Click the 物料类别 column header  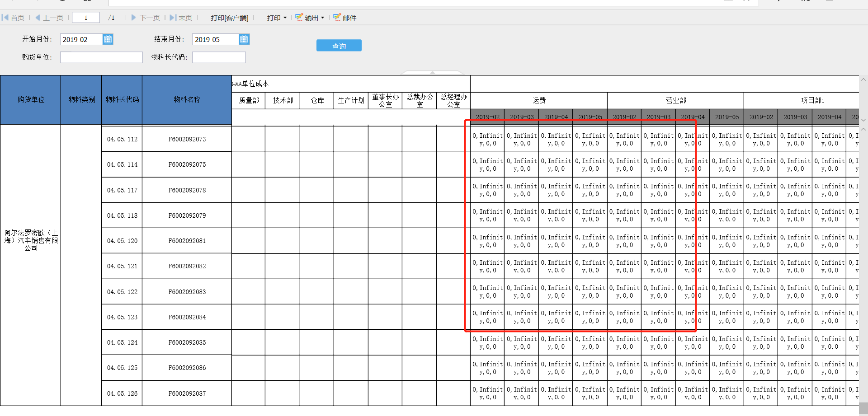(81, 100)
